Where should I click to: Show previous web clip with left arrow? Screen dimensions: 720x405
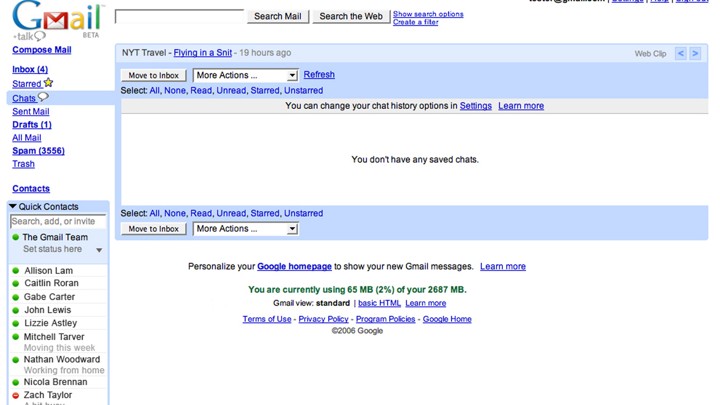coord(681,53)
